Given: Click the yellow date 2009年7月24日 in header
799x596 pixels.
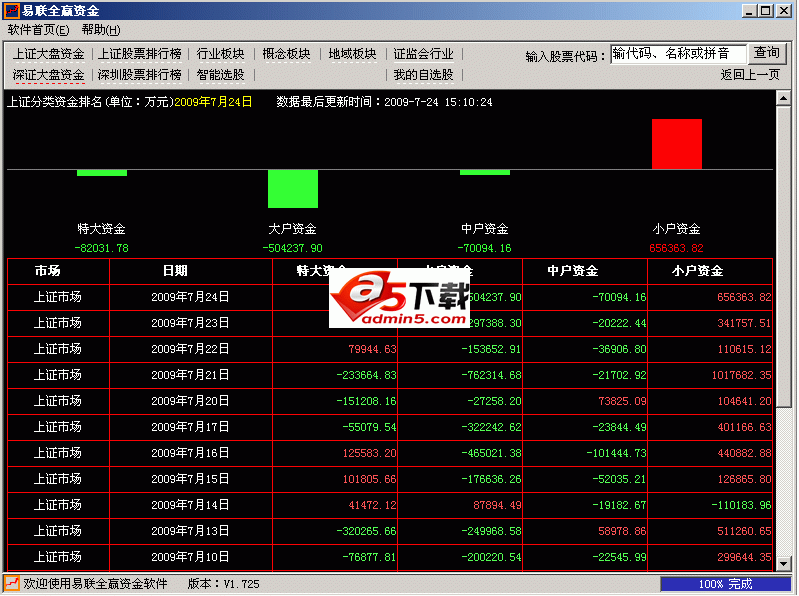Looking at the screenshot, I should (x=213, y=102).
